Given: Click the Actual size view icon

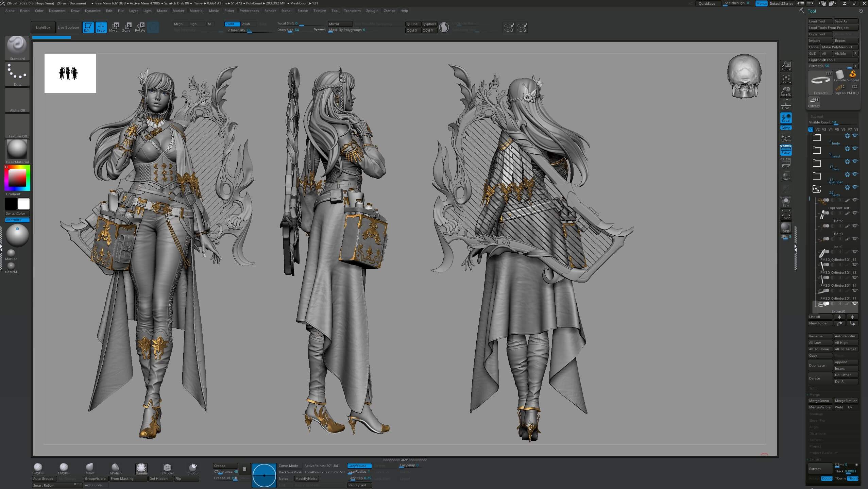Looking at the screenshot, I should [786, 66].
